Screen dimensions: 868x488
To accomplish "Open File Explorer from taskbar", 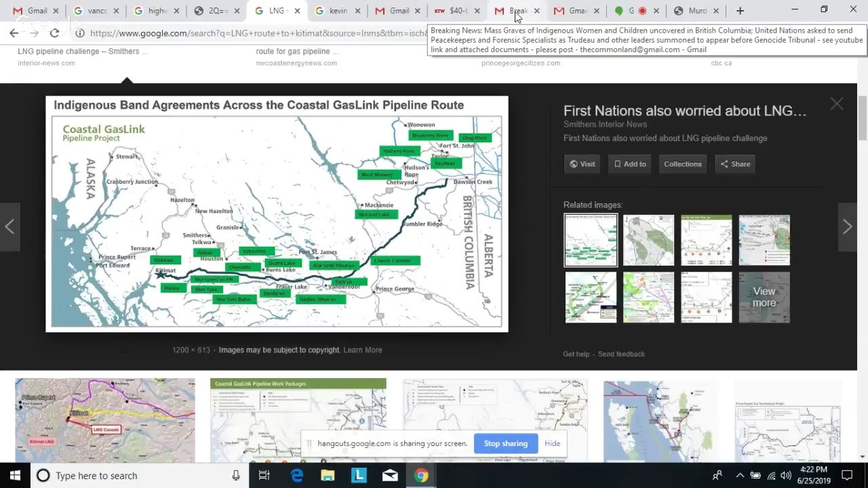I will point(328,475).
